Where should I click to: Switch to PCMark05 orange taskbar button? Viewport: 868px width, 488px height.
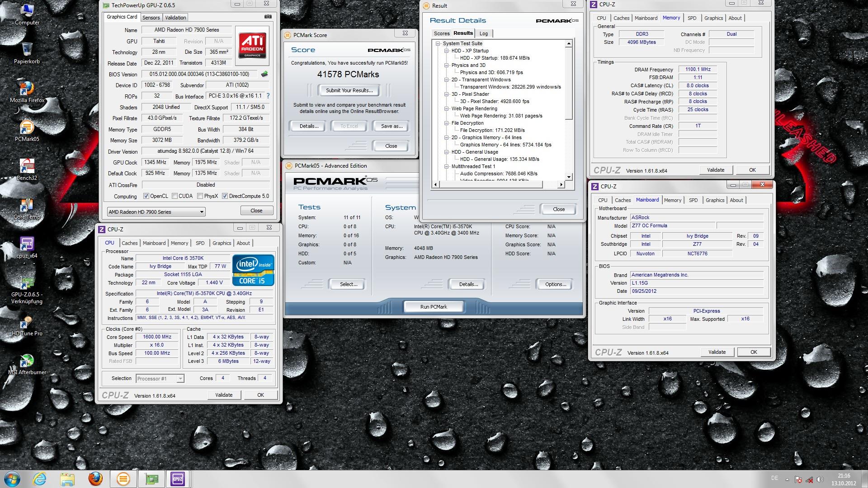pos(123,479)
